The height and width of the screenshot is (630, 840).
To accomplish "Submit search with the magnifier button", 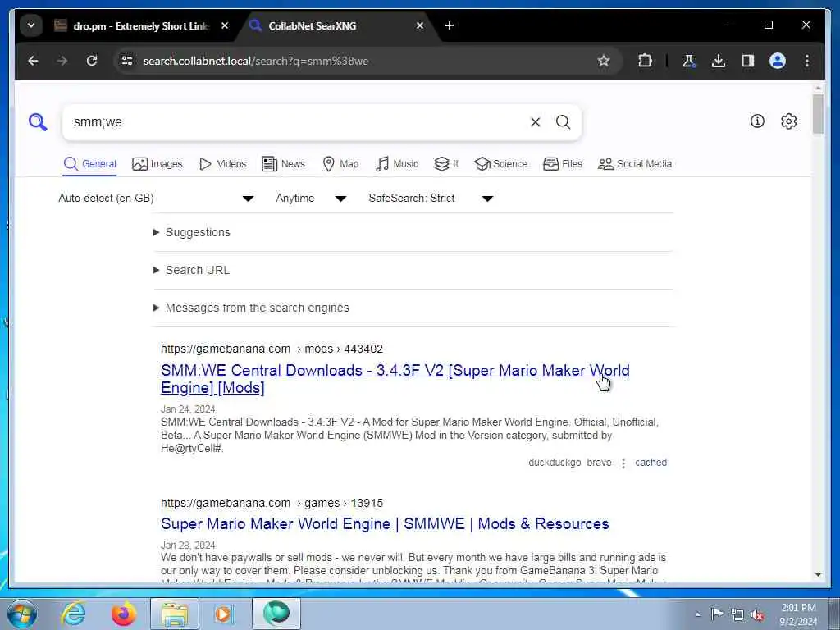I will pos(563,122).
